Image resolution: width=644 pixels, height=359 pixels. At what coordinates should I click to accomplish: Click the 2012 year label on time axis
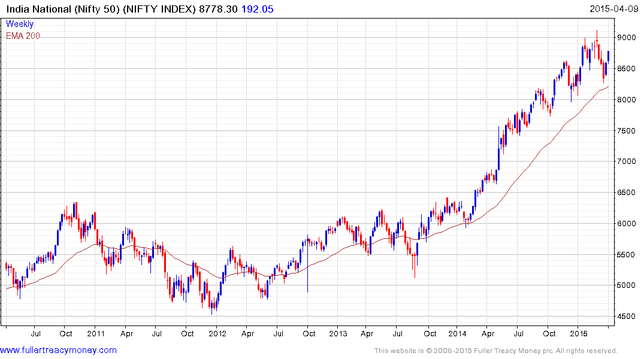coord(217,333)
